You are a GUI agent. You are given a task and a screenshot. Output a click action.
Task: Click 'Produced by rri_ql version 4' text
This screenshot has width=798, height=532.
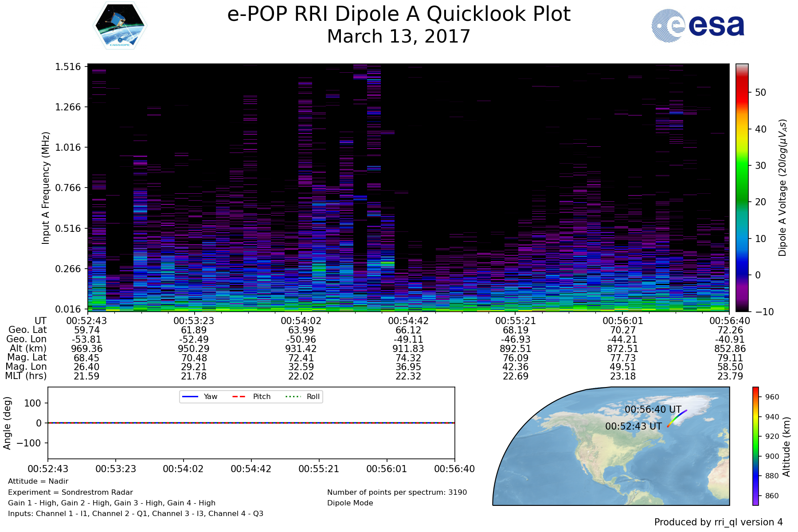click(718, 522)
